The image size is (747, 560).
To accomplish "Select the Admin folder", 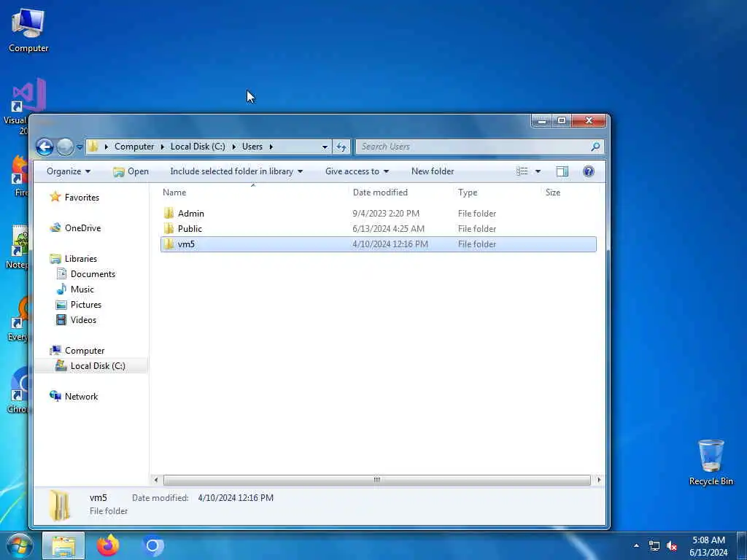I will [x=191, y=214].
